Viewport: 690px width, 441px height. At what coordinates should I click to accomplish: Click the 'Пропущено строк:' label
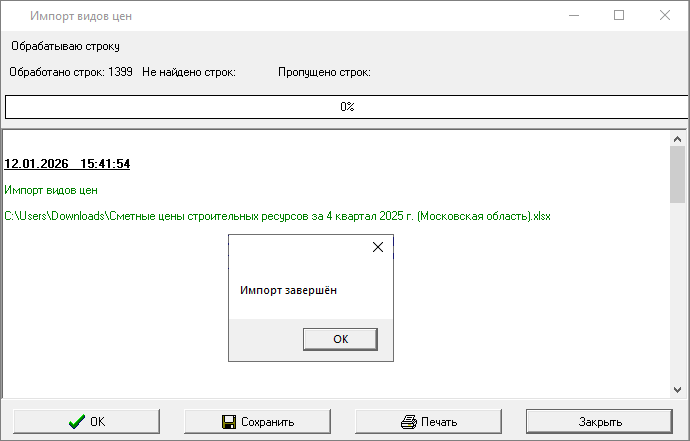click(324, 72)
